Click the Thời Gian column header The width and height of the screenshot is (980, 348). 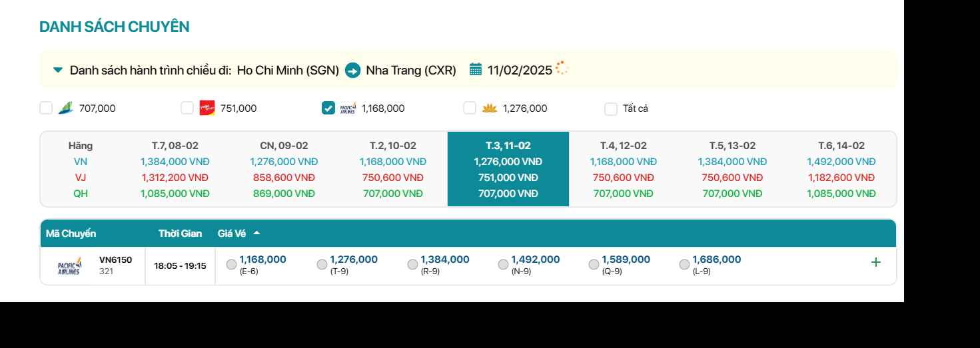[x=180, y=234]
